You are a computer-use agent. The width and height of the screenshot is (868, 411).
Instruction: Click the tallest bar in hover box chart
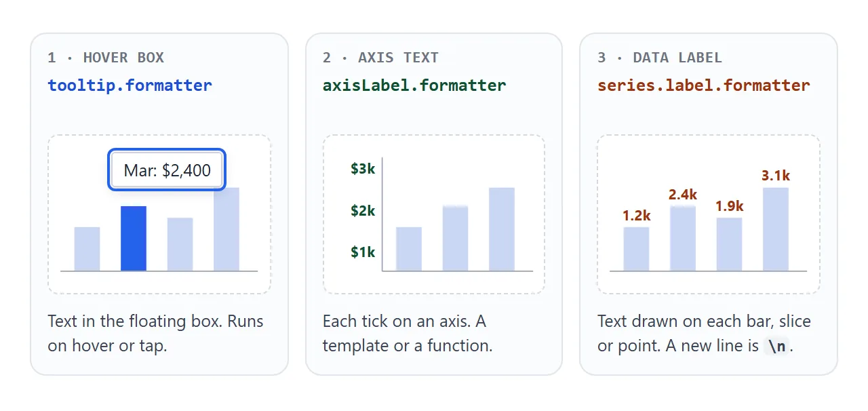coord(226,229)
